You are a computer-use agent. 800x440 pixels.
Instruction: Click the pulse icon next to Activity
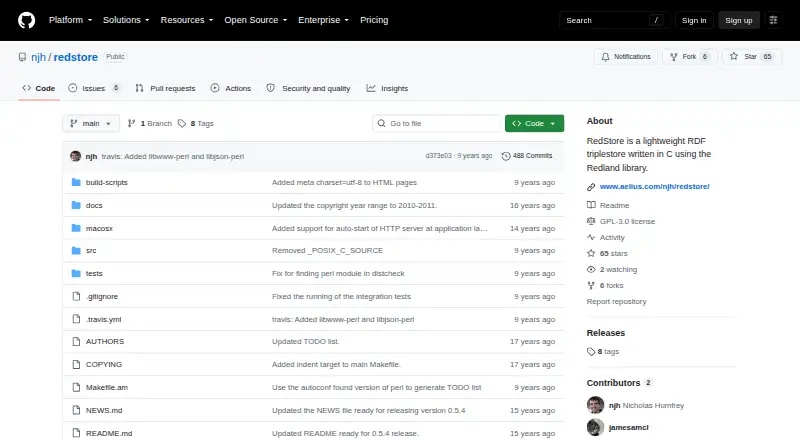tap(591, 237)
